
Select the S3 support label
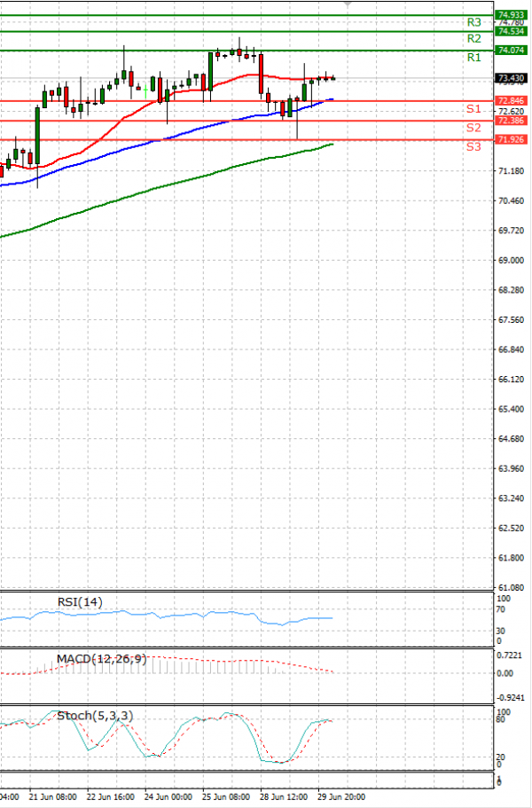pyautogui.click(x=473, y=147)
